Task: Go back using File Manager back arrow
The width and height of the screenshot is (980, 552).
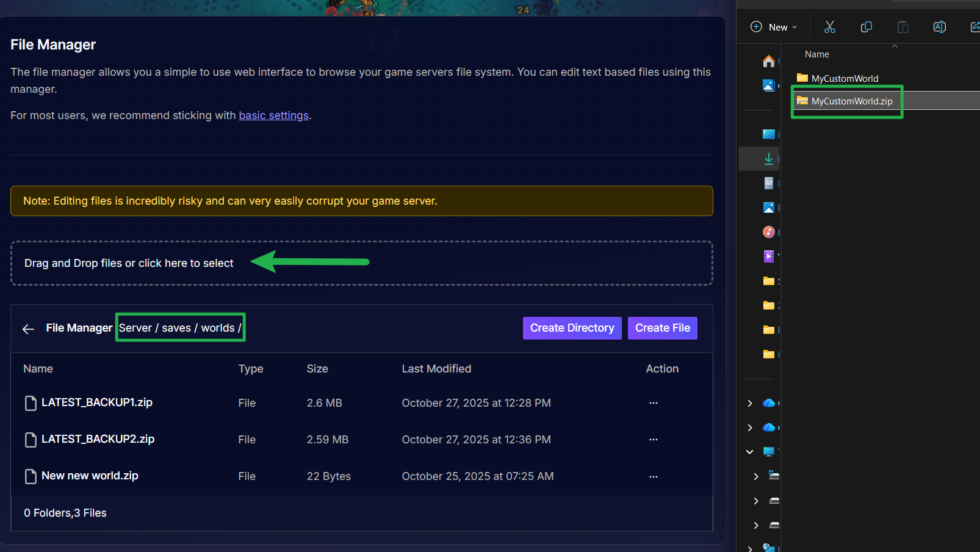Action: 28,329
